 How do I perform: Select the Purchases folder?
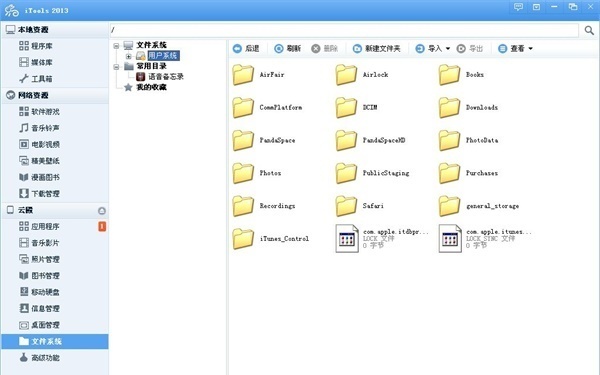click(468, 173)
